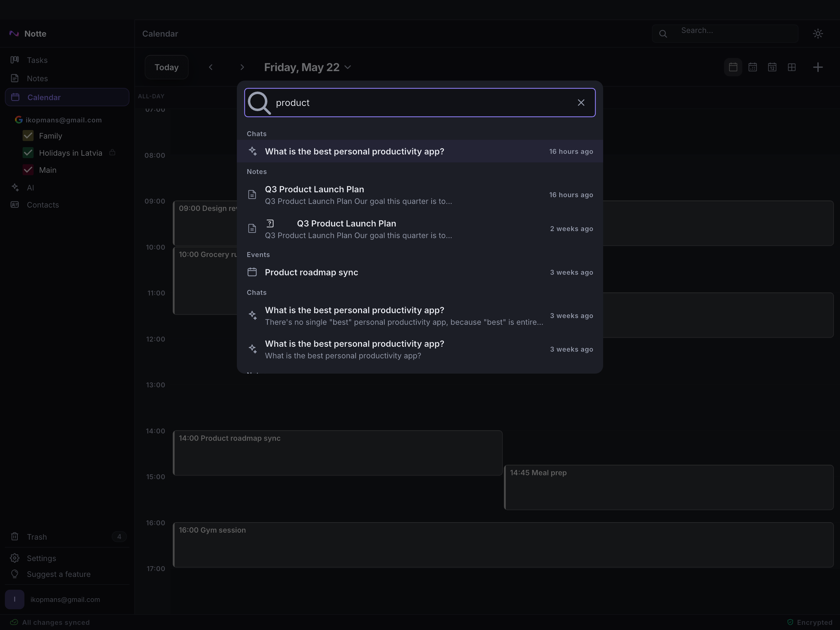The width and height of the screenshot is (840, 630).
Task: Switch to week view calendar icon
Action: click(x=752, y=67)
